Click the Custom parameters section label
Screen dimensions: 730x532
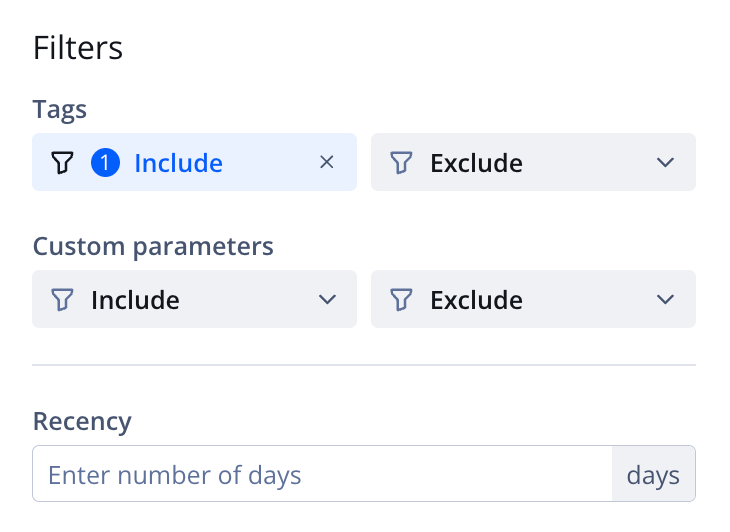tap(153, 246)
